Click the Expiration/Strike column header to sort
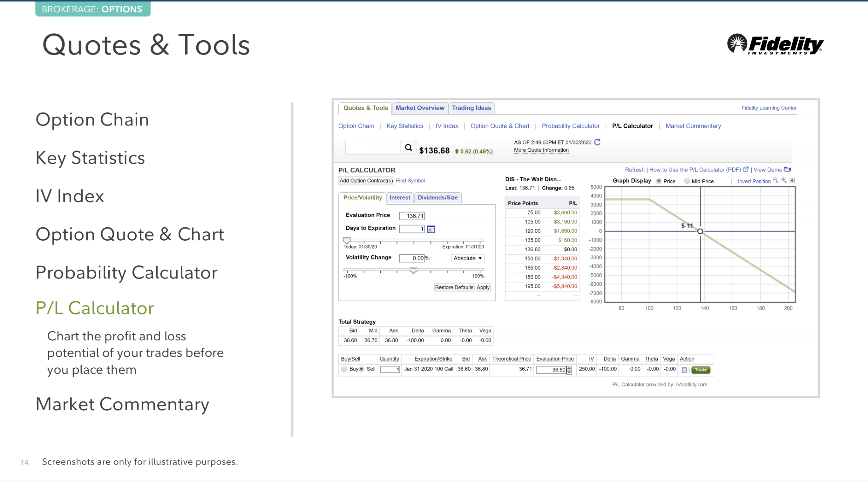Image resolution: width=868 pixels, height=482 pixels. pyautogui.click(x=433, y=359)
